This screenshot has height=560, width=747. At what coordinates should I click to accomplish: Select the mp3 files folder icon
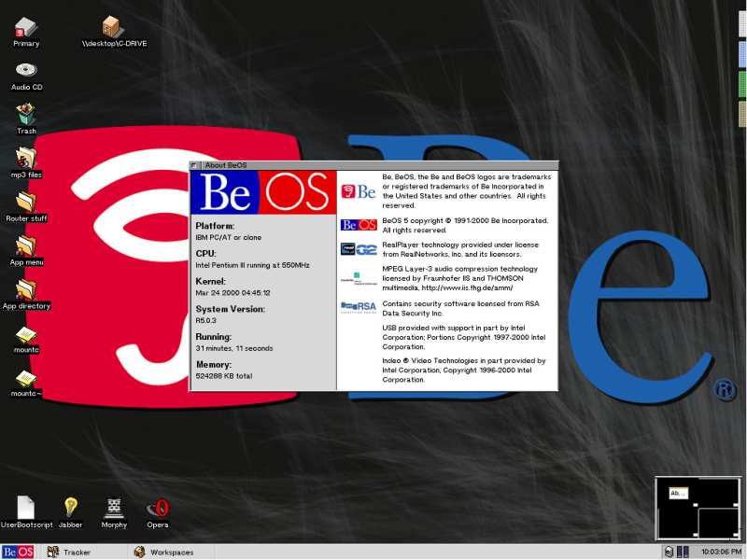point(26,158)
